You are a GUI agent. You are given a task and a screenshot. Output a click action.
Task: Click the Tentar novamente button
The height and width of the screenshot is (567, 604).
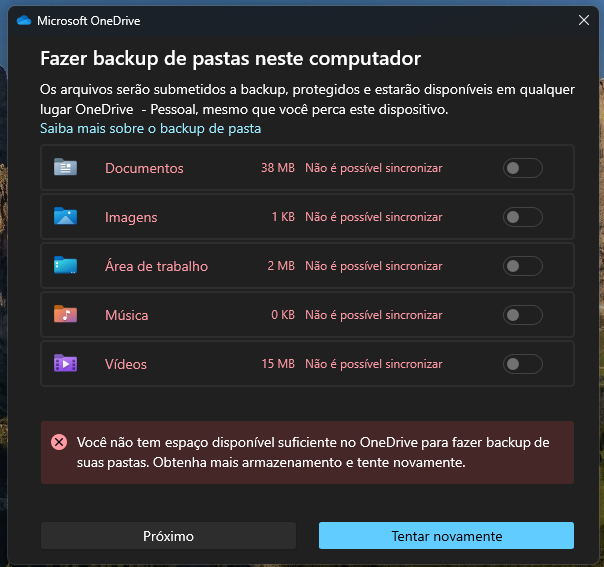click(x=446, y=536)
